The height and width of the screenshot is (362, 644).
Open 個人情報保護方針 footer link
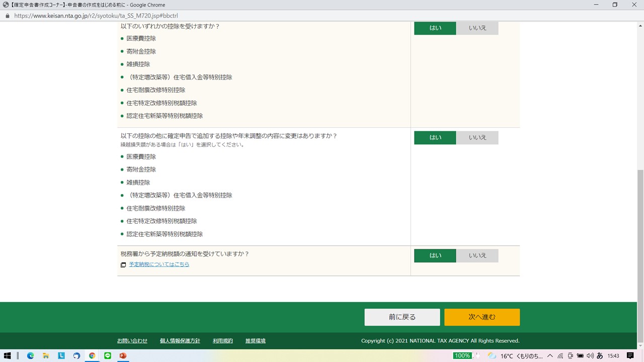(x=180, y=341)
